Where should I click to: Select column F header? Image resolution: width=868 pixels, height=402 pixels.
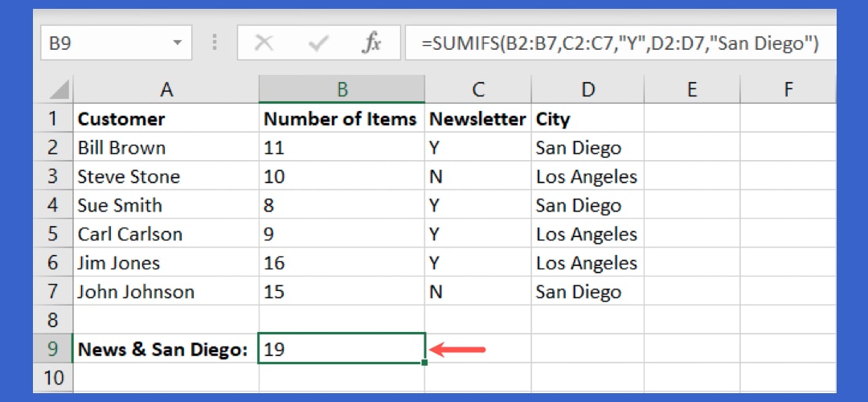(787, 89)
